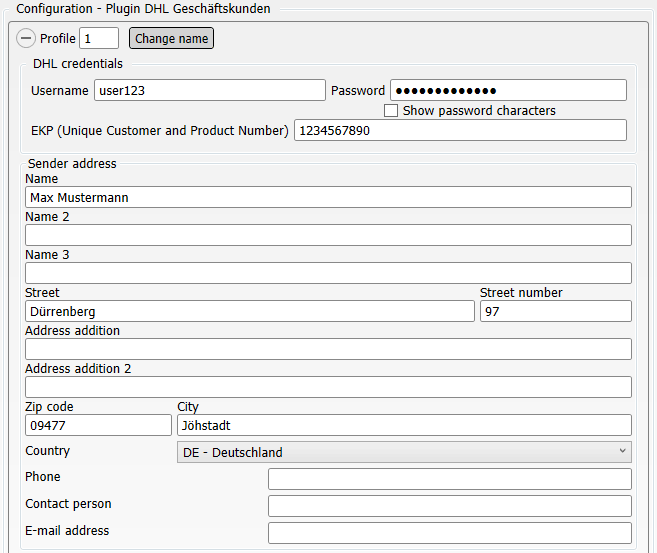Open the Country dropdown list
Image resolution: width=657 pixels, height=553 pixels.
point(404,452)
